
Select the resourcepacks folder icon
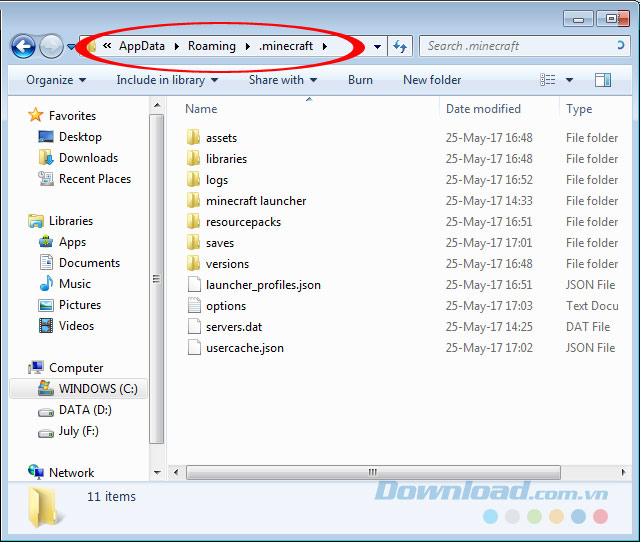pyautogui.click(x=193, y=222)
